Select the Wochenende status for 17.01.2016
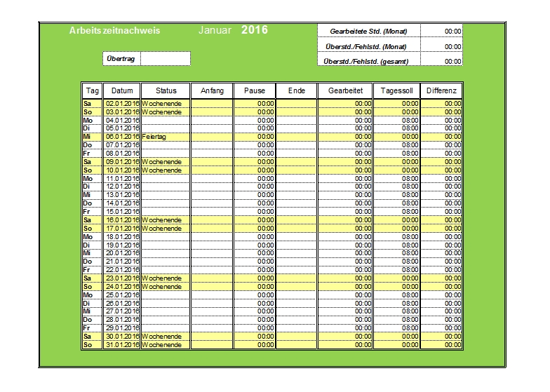The height and width of the screenshot is (392, 550). pyautogui.click(x=166, y=229)
